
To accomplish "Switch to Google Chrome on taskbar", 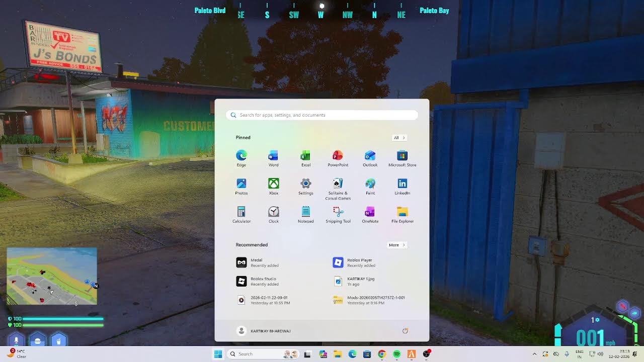I will [x=382, y=354].
